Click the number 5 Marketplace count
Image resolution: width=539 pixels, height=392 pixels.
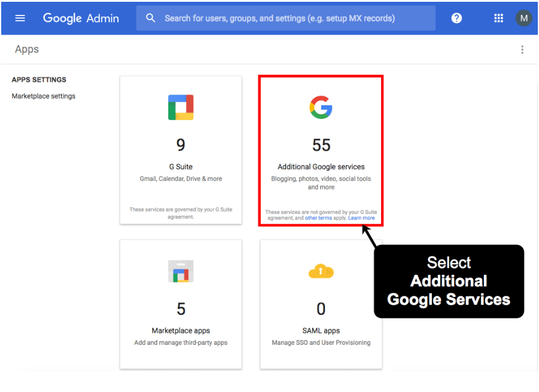(x=181, y=309)
